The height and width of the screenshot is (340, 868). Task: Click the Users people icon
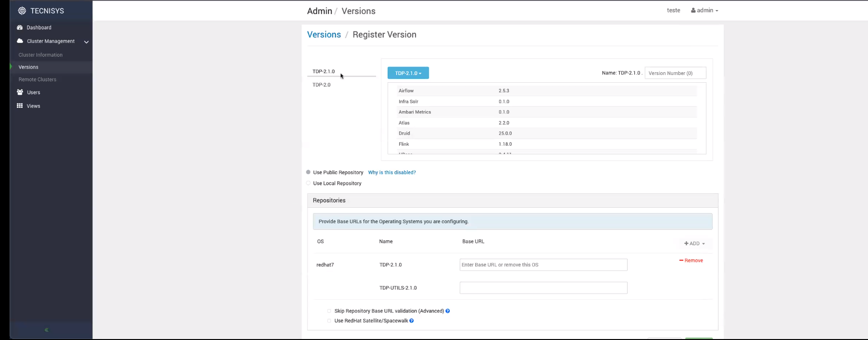(20, 92)
